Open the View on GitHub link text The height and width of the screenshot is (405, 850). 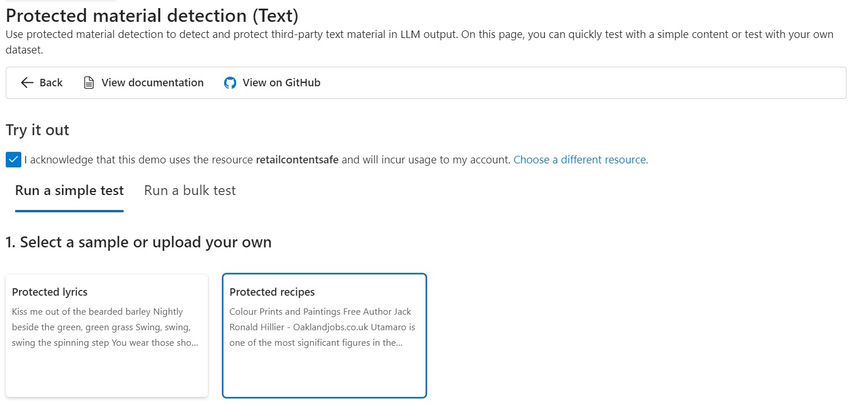pos(281,83)
